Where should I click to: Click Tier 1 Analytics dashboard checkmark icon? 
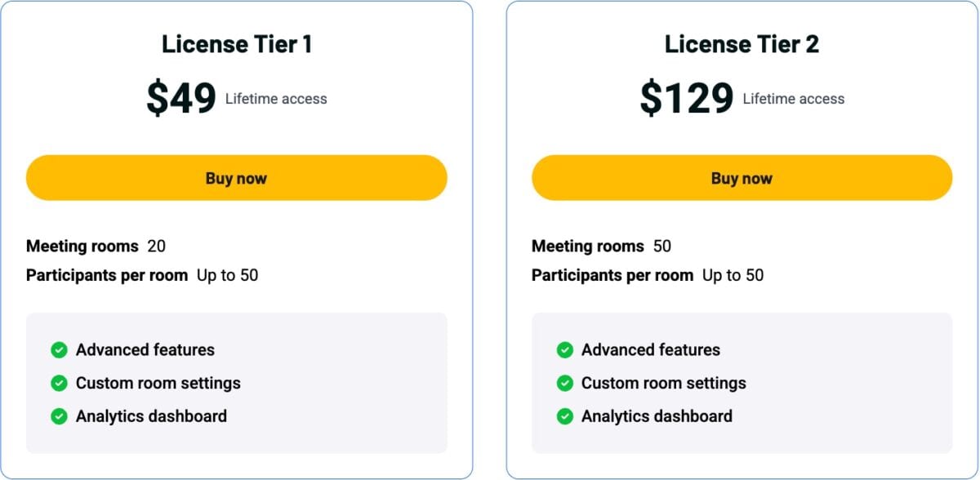[59, 416]
